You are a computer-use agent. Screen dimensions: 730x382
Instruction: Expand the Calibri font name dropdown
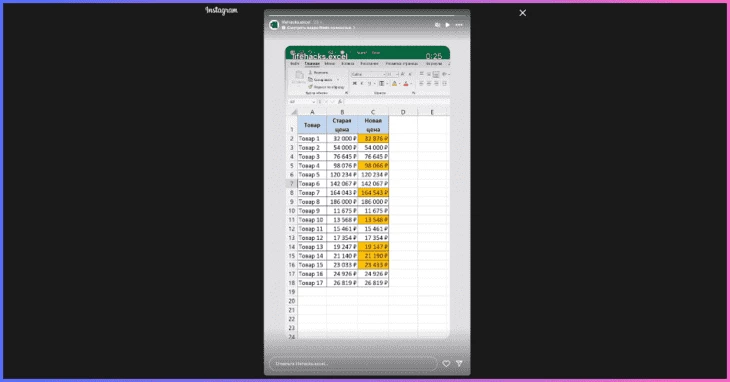(384, 74)
